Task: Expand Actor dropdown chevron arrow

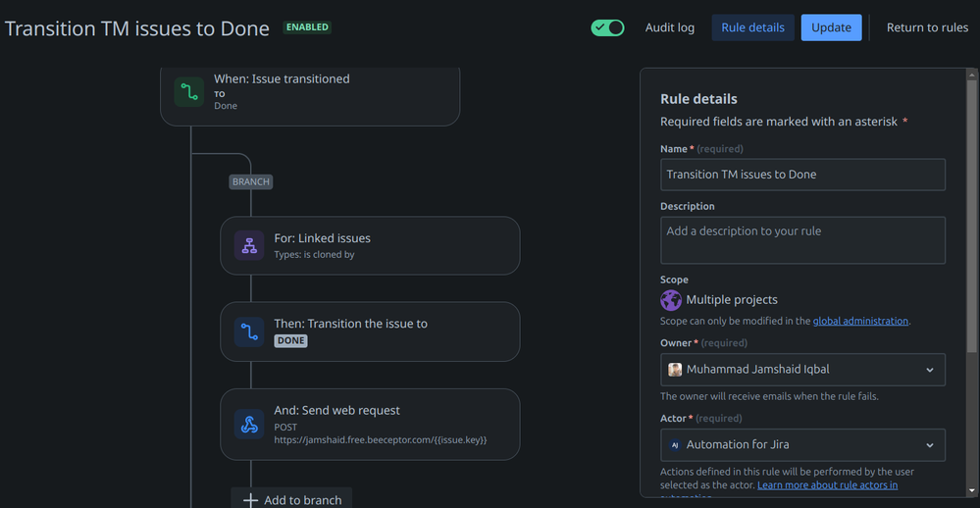Action: pos(930,445)
